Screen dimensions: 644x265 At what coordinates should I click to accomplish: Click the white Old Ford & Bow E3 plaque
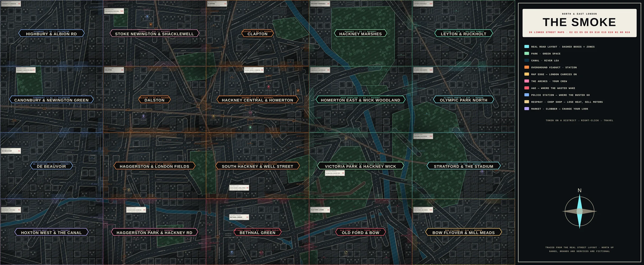(x=320, y=210)
